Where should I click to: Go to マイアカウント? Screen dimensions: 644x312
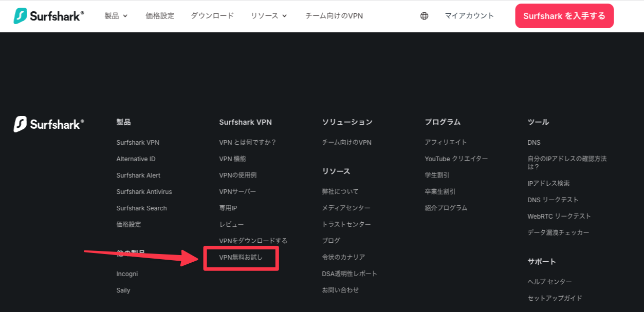469,16
